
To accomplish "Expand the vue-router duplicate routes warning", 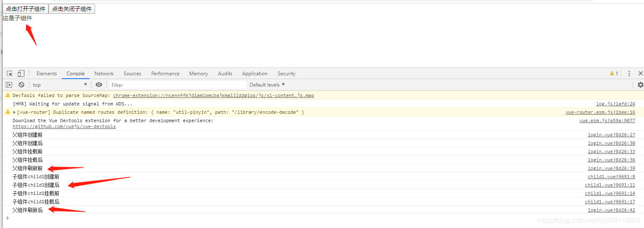I will pos(15,112).
